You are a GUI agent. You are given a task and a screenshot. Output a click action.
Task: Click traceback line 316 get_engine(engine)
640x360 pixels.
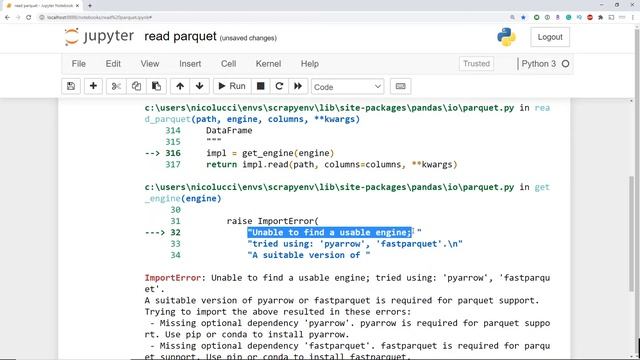click(x=270, y=153)
